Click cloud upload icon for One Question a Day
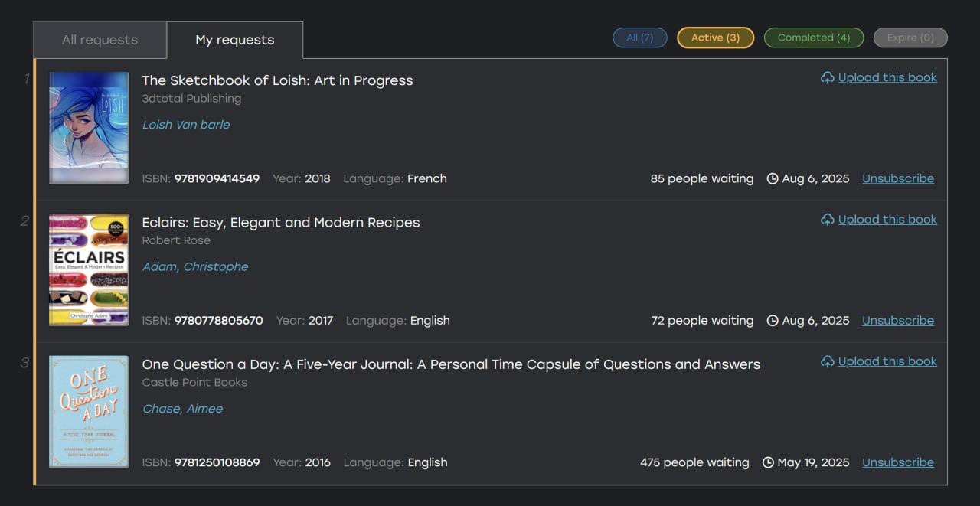This screenshot has height=506, width=980. (827, 361)
